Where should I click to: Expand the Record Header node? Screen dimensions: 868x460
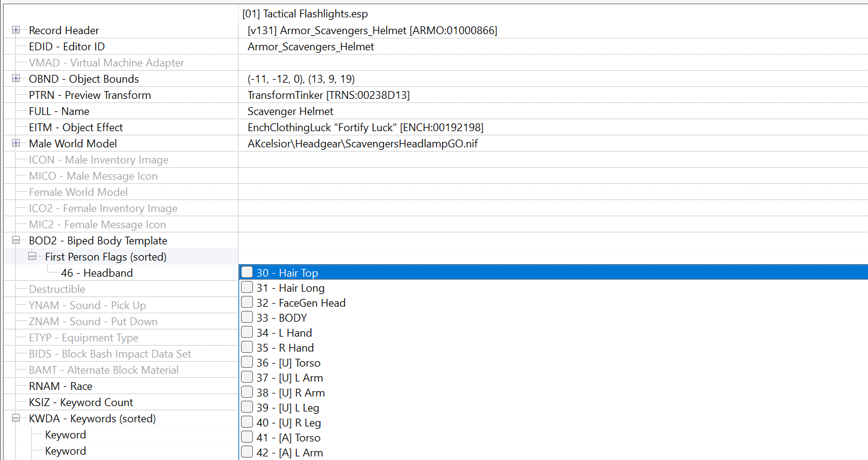16,30
